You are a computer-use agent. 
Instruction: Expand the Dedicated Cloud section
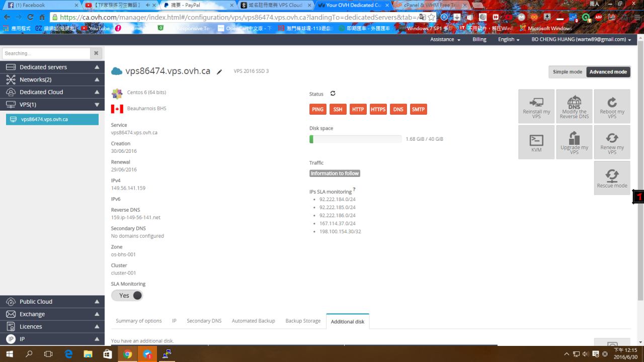coord(52,92)
